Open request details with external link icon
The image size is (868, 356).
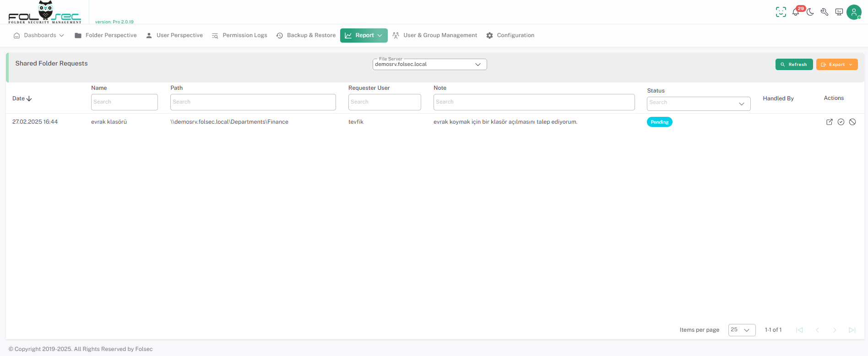pos(829,122)
